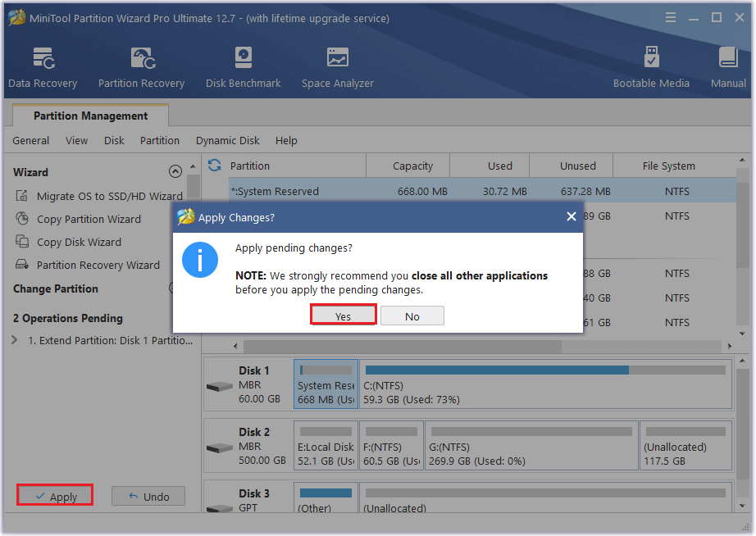Viewport: 756px width, 536px height.
Task: Confirm with Yes in Apply Changes dialog
Action: [343, 316]
